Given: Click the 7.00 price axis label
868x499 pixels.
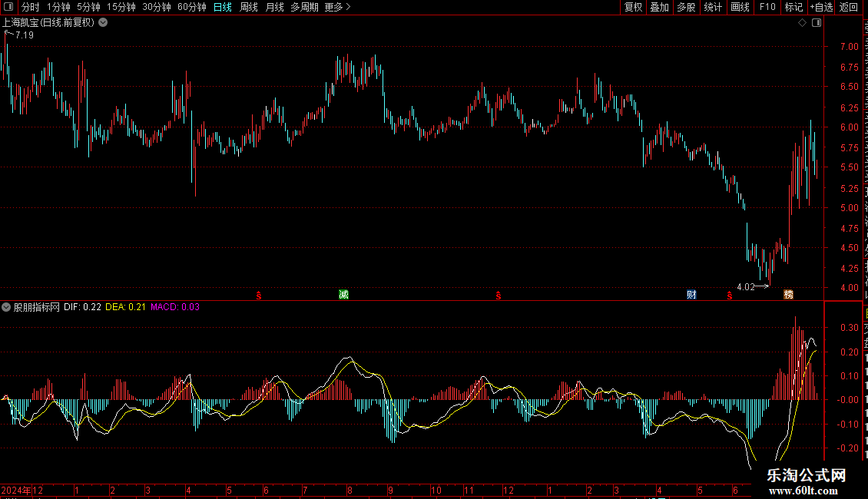Looking at the screenshot, I should click(x=849, y=47).
